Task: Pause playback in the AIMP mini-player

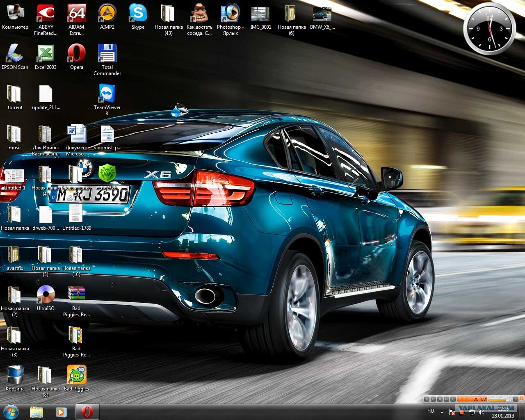Action: [x=433, y=399]
